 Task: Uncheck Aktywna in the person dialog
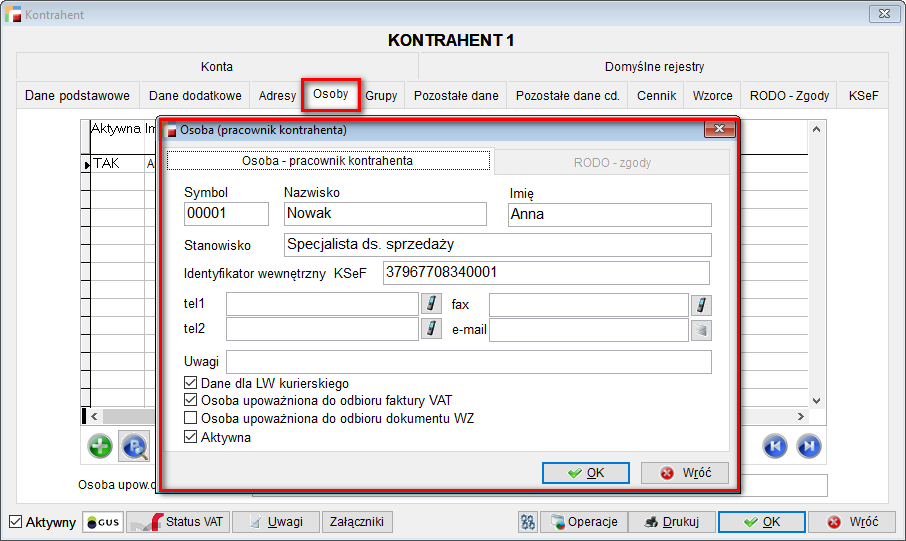(x=192, y=437)
